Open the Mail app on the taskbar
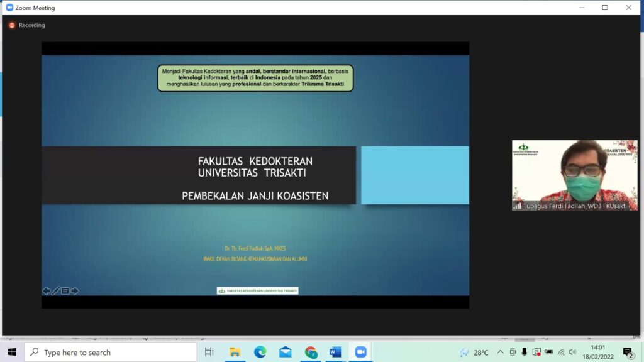Image resolution: width=644 pixels, height=362 pixels. coord(286,352)
